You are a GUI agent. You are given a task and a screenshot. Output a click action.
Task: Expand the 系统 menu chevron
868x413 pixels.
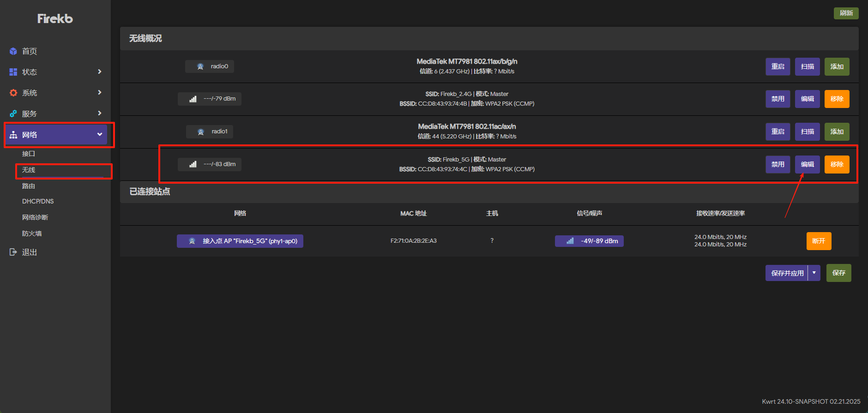(x=100, y=92)
